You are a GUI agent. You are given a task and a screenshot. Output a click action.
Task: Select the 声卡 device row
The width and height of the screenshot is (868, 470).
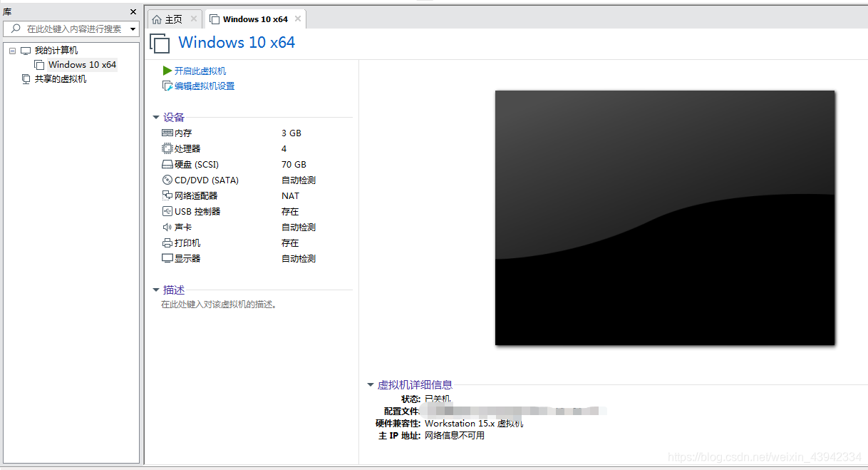point(257,228)
